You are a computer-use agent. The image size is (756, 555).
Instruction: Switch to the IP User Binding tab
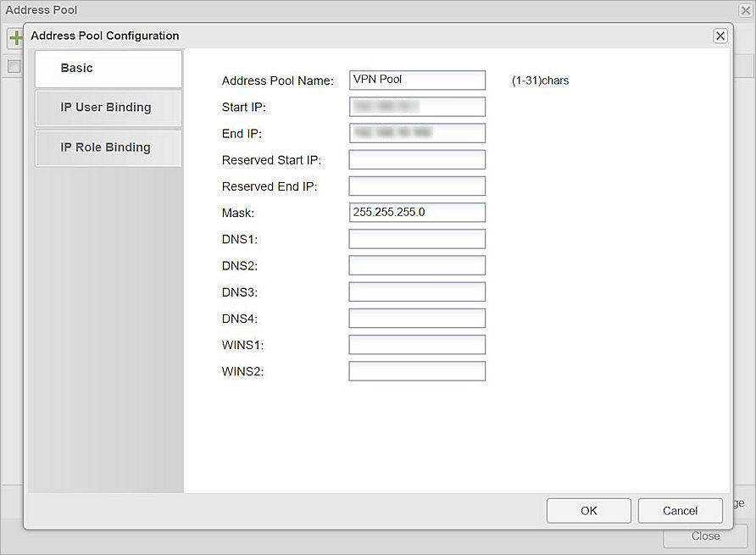pyautogui.click(x=108, y=108)
